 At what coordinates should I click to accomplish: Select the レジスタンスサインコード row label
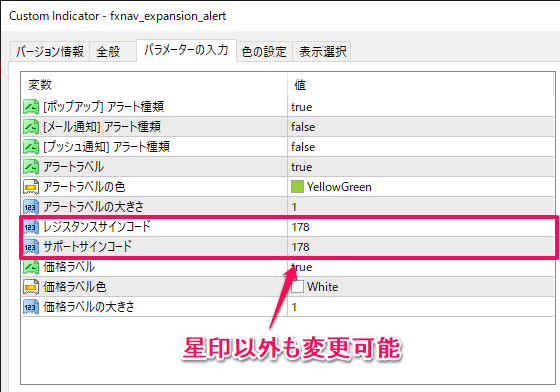pos(97,226)
